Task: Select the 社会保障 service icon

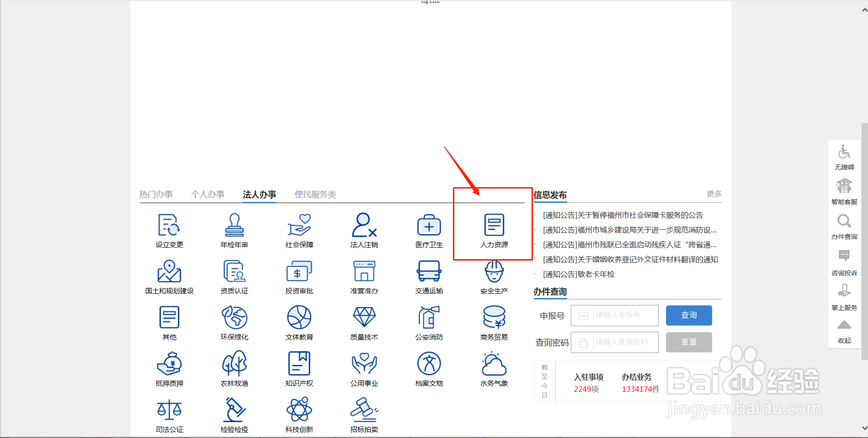Action: pyautogui.click(x=299, y=230)
